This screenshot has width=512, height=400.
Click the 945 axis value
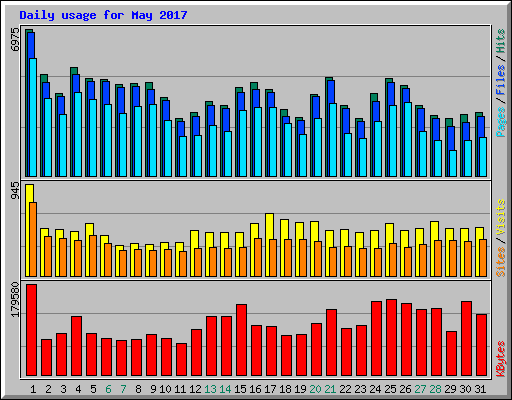point(15,191)
